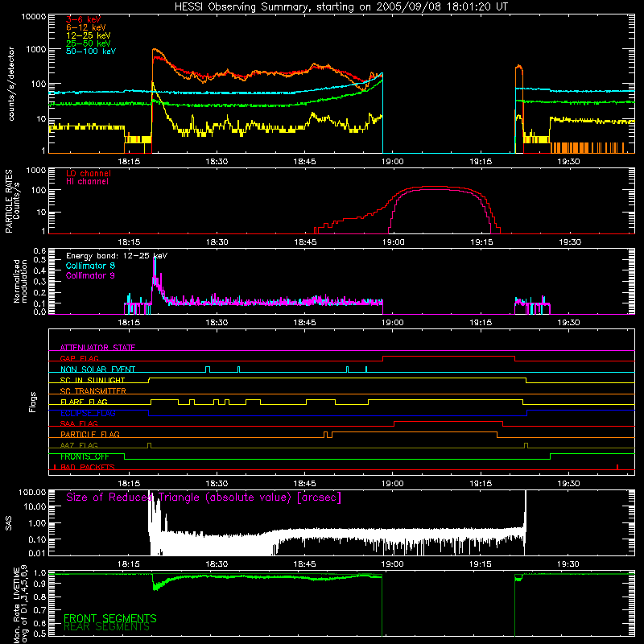Click the 'SC_TRANSMITTER' flag label
644x644 pixels.
point(93,391)
